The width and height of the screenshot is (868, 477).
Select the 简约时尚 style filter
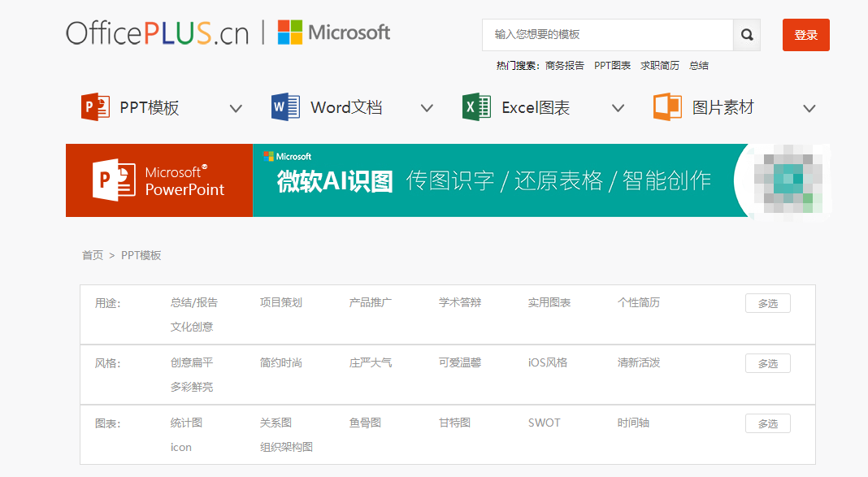point(281,363)
